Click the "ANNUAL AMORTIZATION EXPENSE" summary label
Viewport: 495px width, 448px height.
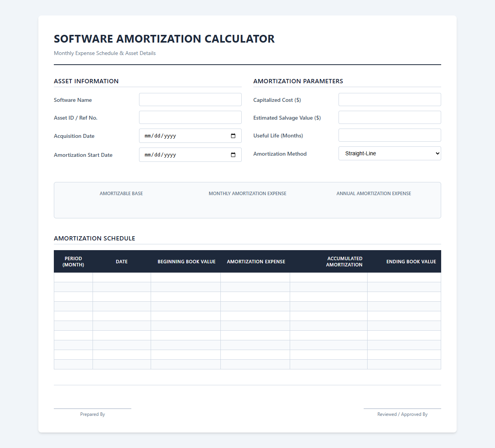(x=374, y=194)
